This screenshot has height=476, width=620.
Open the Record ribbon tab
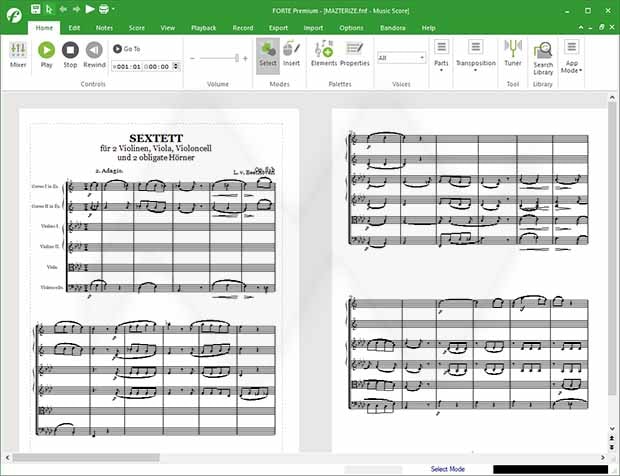pyautogui.click(x=243, y=28)
